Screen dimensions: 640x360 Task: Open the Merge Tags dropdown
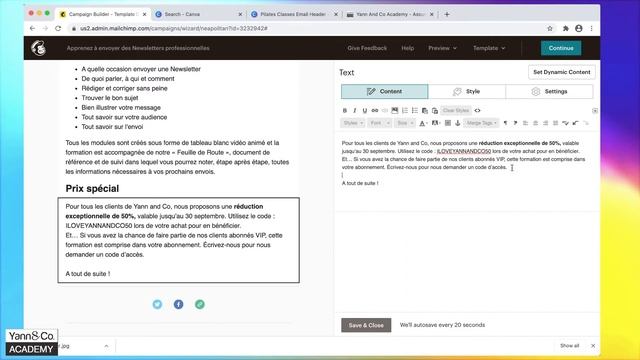tap(481, 123)
